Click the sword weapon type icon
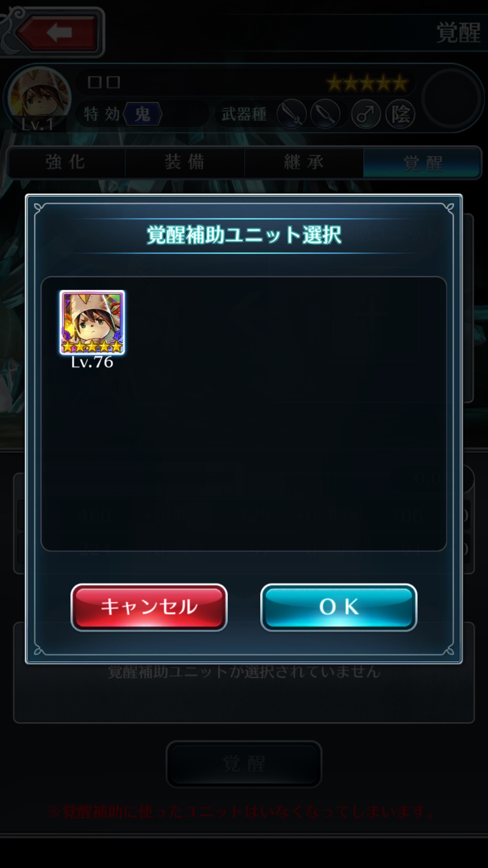This screenshot has height=868, width=488. click(x=292, y=114)
